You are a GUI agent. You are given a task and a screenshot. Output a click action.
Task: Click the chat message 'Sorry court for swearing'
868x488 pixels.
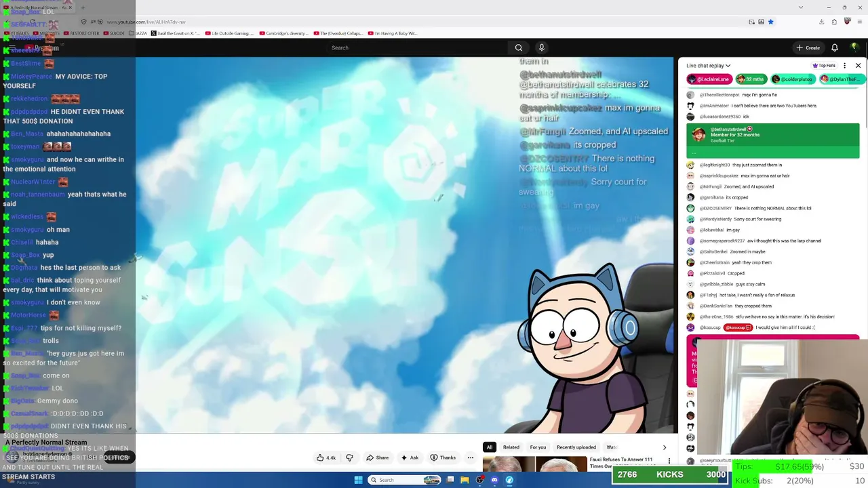pos(756,219)
